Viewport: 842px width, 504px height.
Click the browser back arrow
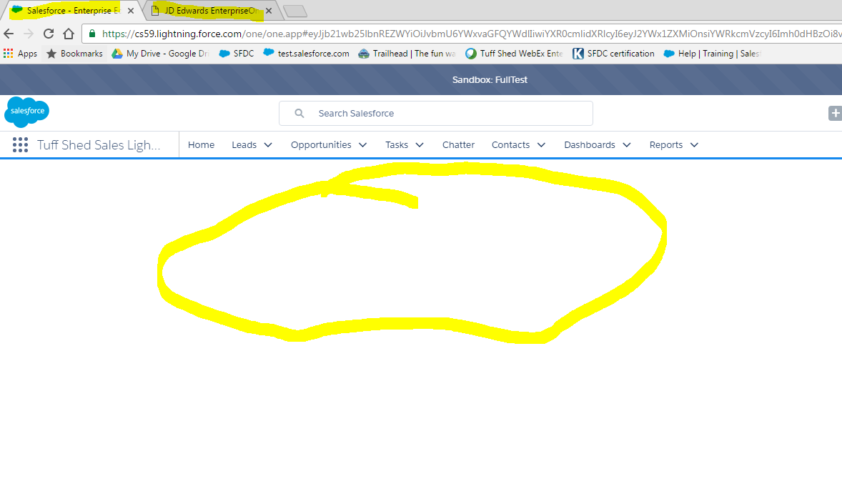click(x=9, y=34)
